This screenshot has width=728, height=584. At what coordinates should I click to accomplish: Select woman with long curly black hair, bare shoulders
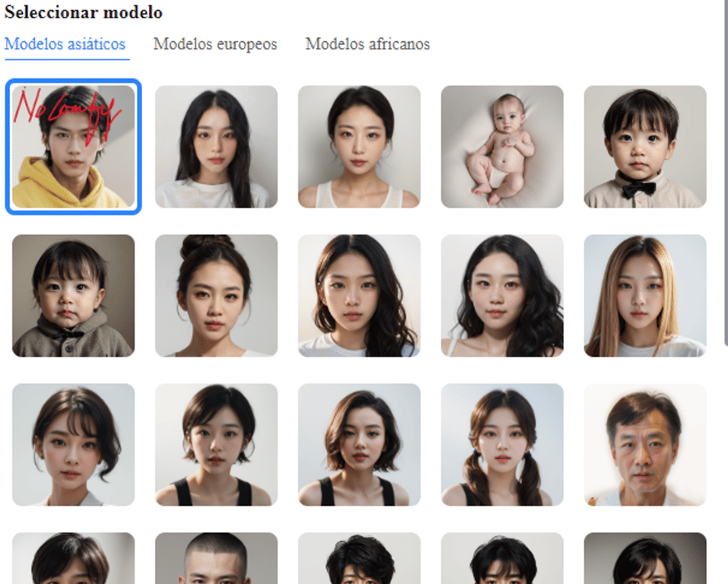(502, 296)
